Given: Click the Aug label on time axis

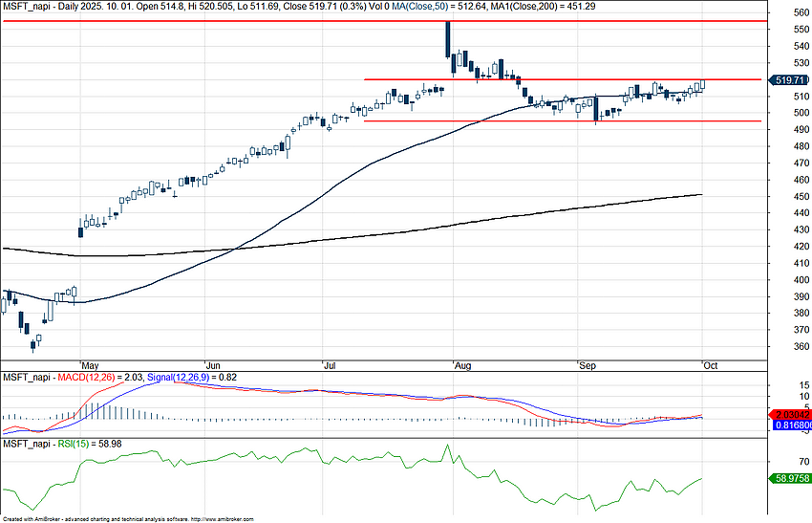Looking at the screenshot, I should pos(464,365).
